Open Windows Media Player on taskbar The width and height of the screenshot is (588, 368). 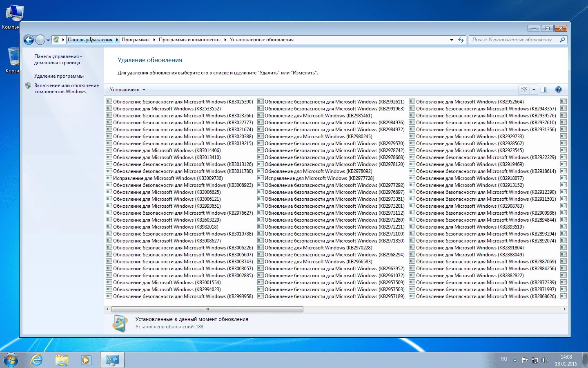pos(86,360)
